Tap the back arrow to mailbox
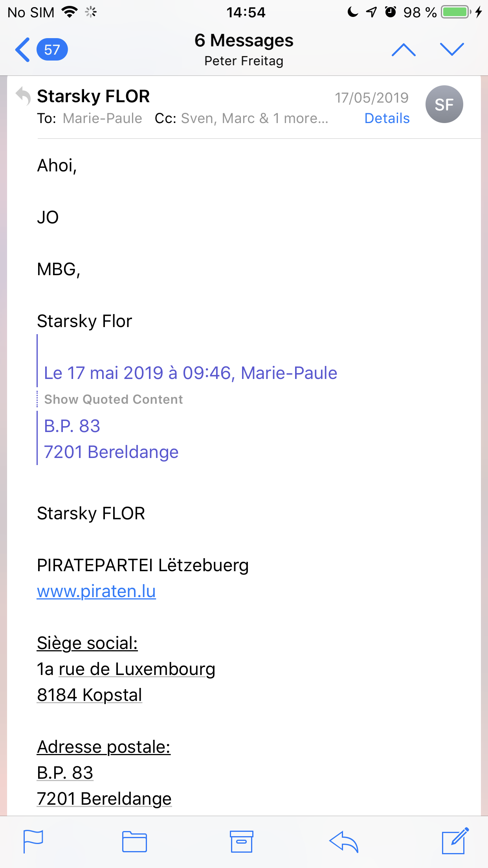 (x=22, y=50)
